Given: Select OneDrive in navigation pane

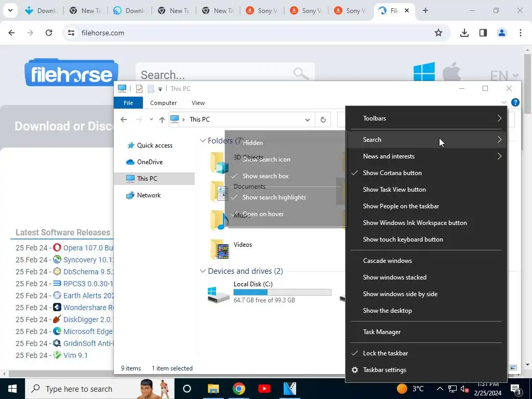Looking at the screenshot, I should tap(150, 162).
